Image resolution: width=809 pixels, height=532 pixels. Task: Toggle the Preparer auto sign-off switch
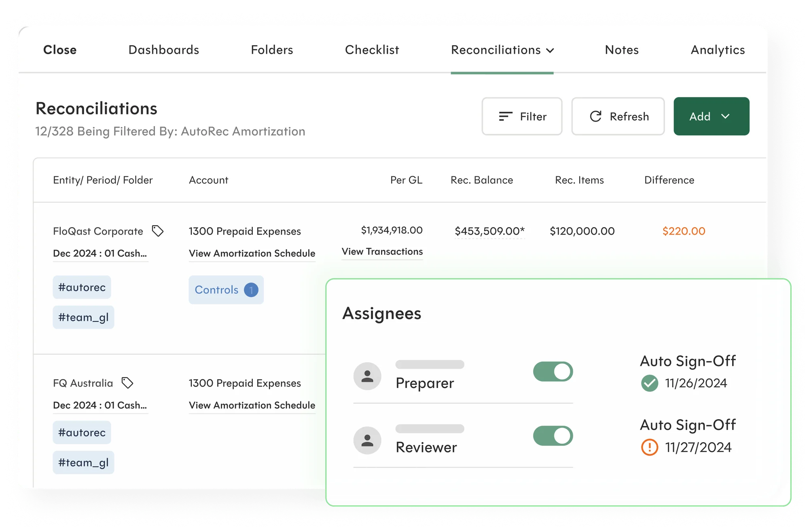[553, 372]
